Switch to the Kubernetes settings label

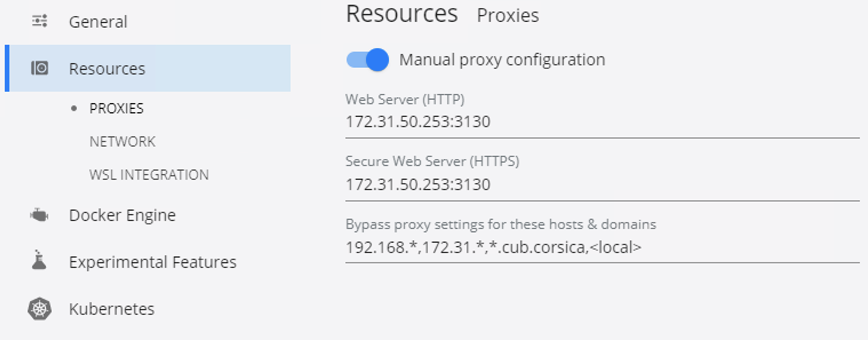[112, 309]
